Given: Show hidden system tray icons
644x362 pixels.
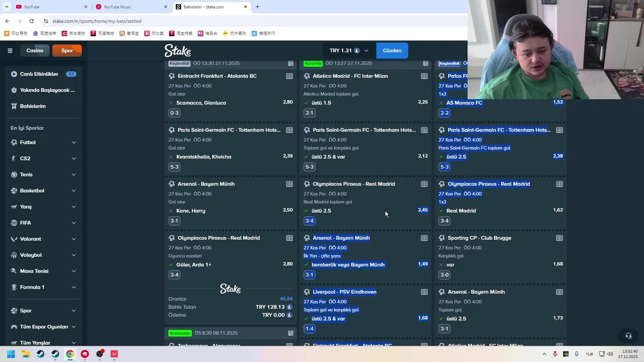Looking at the screenshot, I should (544, 354).
